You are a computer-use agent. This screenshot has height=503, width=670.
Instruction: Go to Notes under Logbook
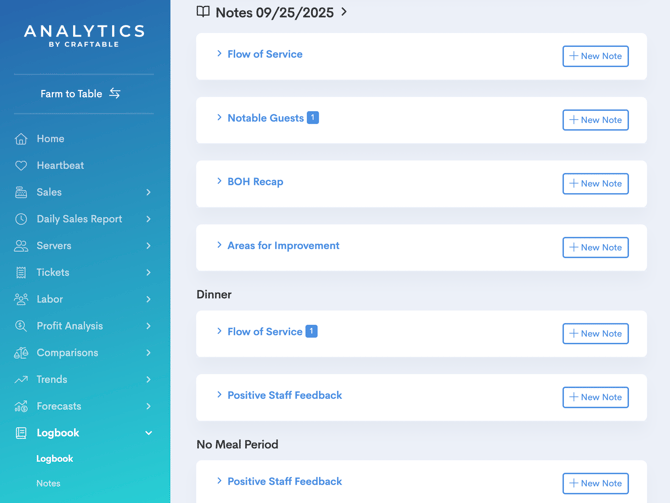(x=48, y=483)
